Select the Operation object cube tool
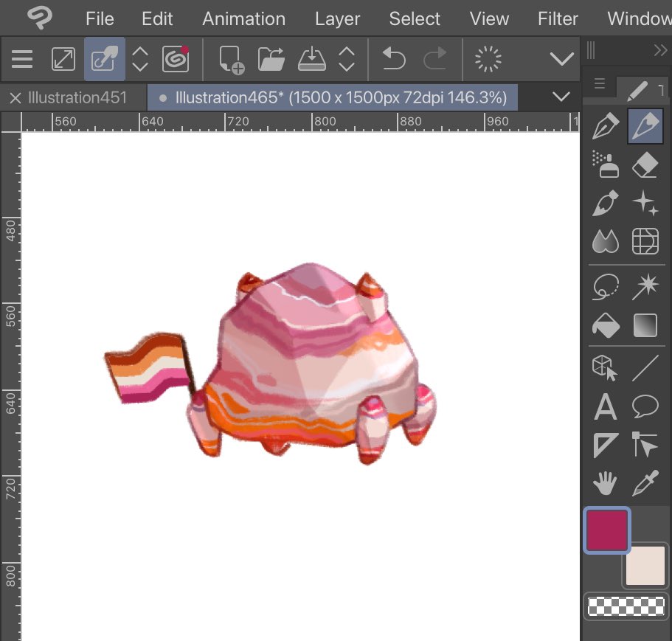Viewport: 672px width, 641px height. pos(604,367)
